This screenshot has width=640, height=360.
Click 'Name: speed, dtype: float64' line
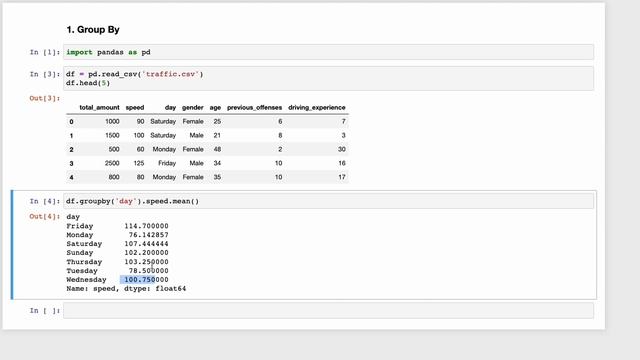click(x=126, y=289)
